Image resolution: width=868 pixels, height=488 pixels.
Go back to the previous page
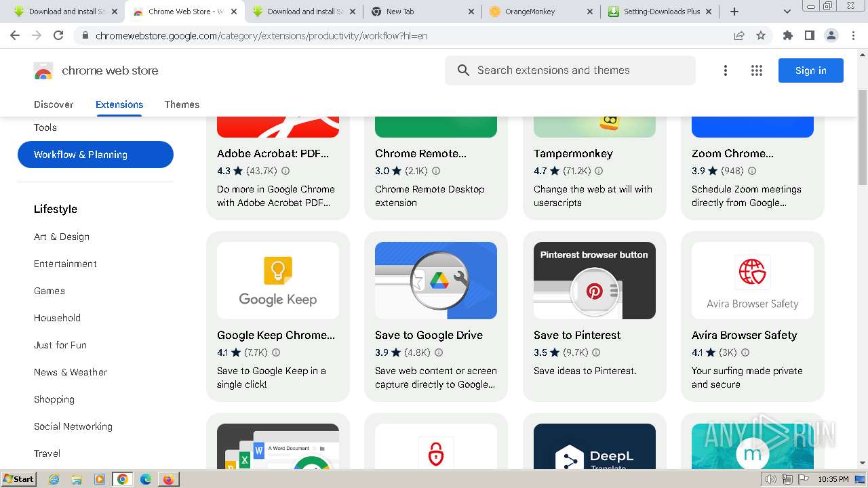15,35
